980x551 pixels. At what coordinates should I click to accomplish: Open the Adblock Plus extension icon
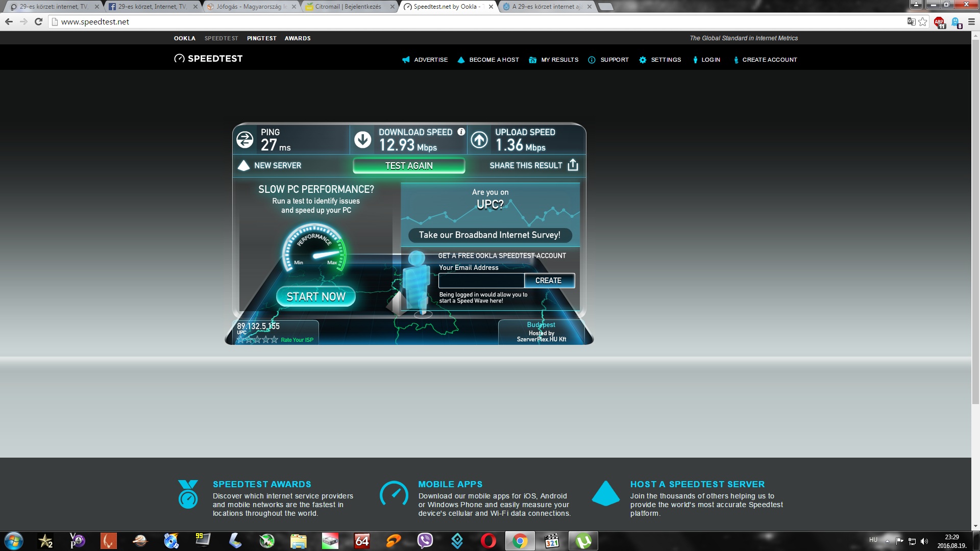(939, 22)
